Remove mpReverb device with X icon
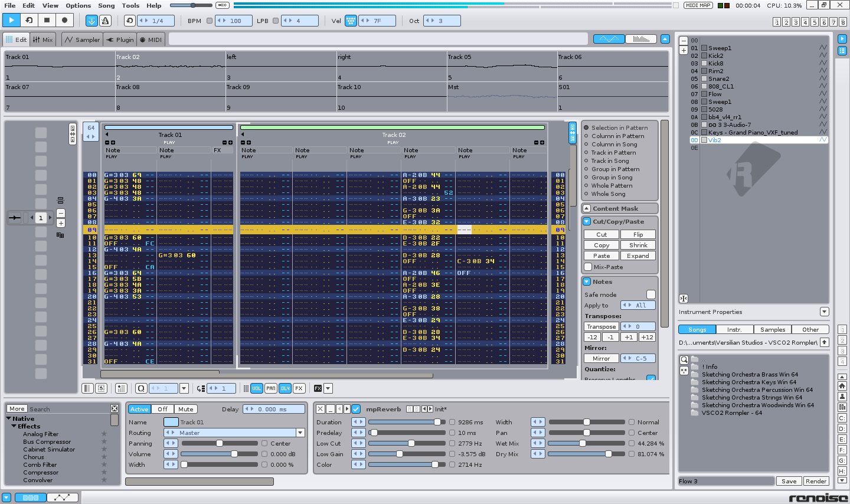 tap(320, 409)
